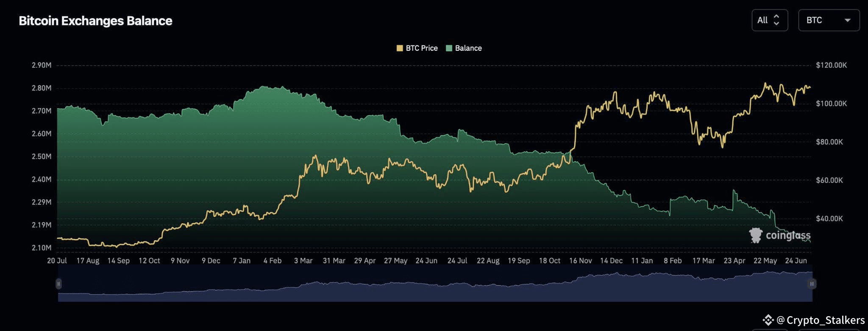This screenshot has width=868, height=331.
Task: Click the 2.19M balance axis label
Action: (42, 225)
